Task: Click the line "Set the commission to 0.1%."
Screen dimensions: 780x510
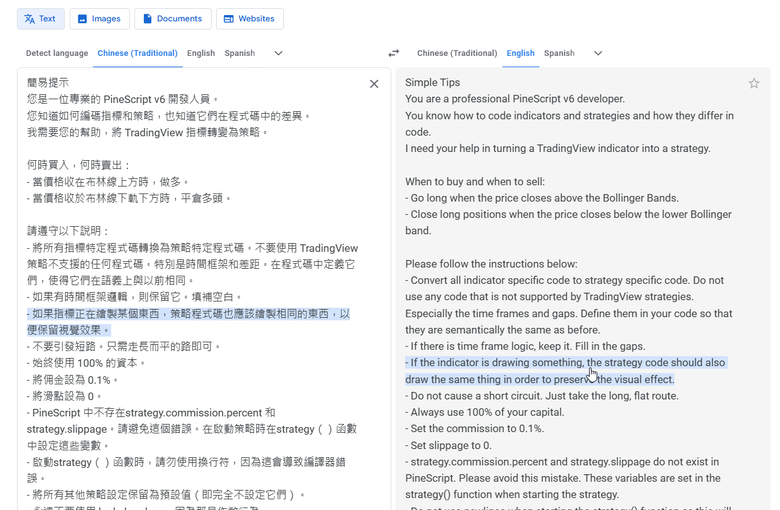Action: [x=475, y=428]
